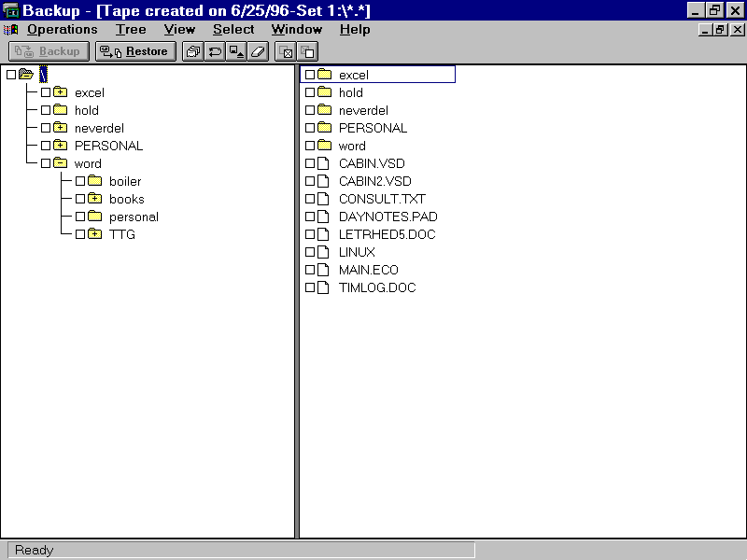Image resolution: width=747 pixels, height=560 pixels.
Task: Select the CONSULT.TXT file icon
Action: [x=324, y=199]
